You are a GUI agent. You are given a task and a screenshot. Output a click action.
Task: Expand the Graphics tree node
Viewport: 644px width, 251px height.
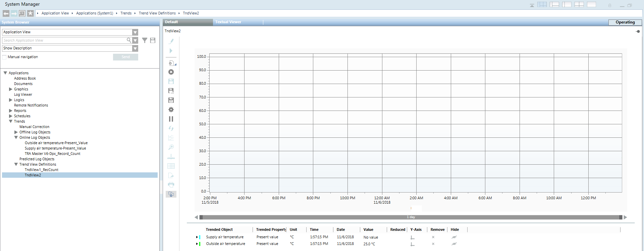tap(11, 89)
